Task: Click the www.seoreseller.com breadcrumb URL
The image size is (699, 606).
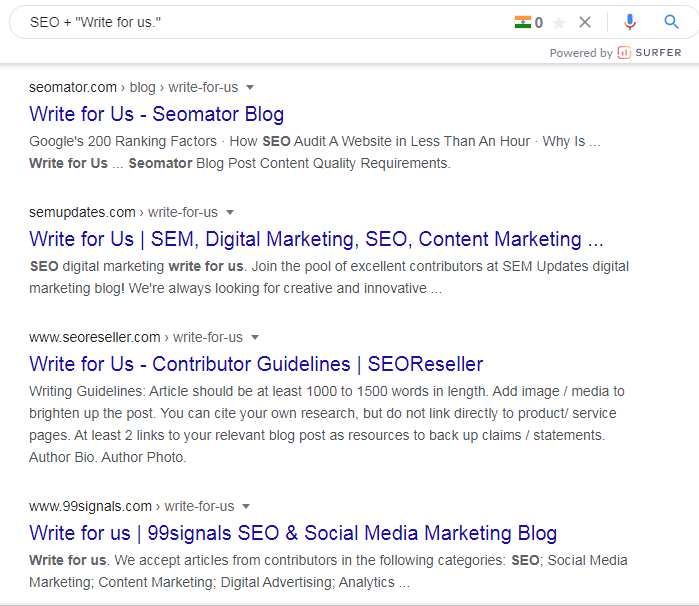Action: (95, 337)
